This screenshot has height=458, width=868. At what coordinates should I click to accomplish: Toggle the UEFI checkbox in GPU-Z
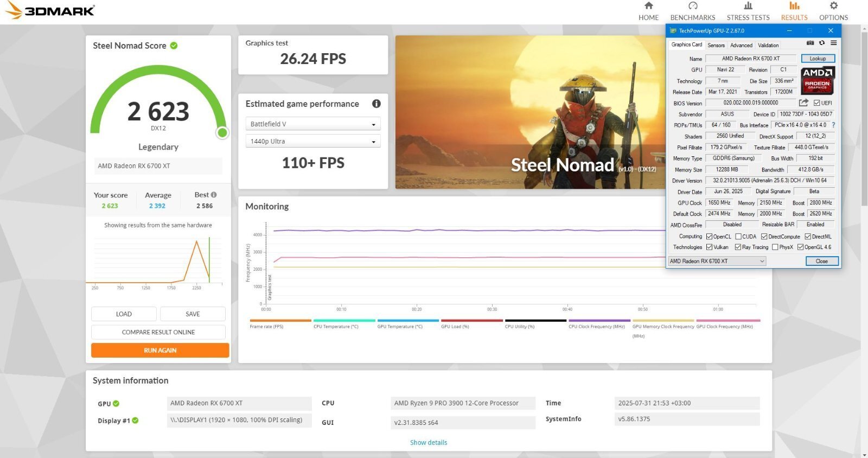(816, 103)
